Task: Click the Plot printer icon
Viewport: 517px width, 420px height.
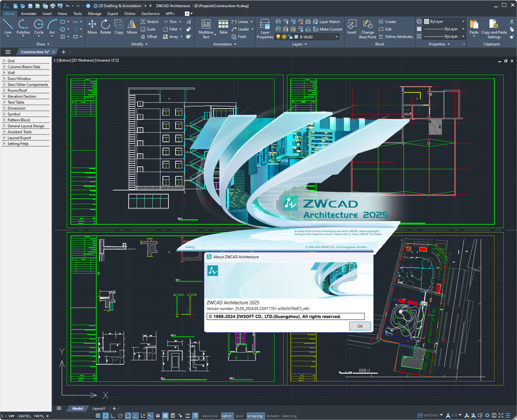Action: [x=52, y=6]
